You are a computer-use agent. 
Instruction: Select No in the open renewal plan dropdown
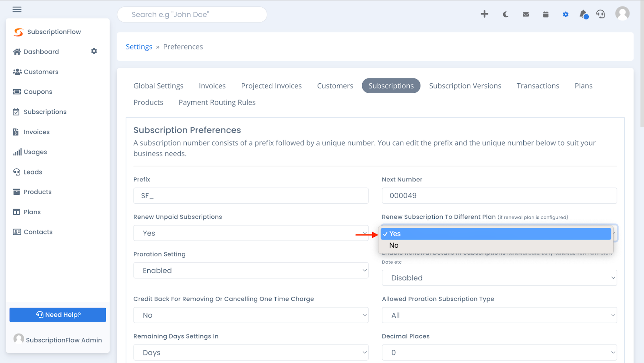pyautogui.click(x=394, y=245)
